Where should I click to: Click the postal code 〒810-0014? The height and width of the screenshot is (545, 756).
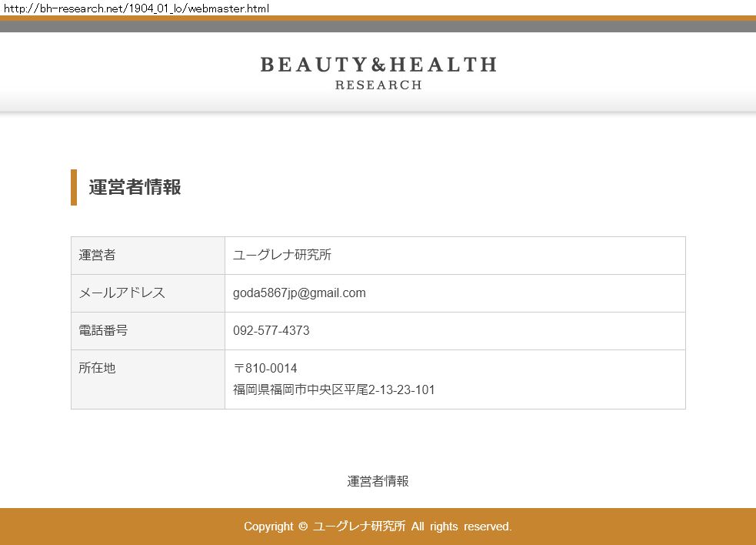265,369
